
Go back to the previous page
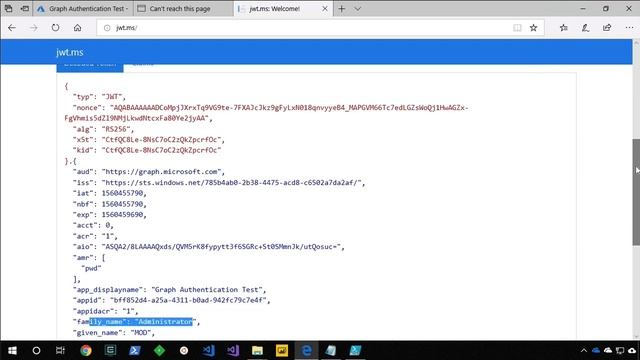point(12,28)
